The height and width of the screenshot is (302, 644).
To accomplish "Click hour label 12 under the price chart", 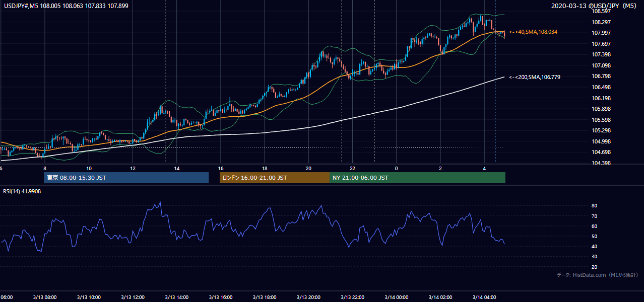I will (x=133, y=168).
